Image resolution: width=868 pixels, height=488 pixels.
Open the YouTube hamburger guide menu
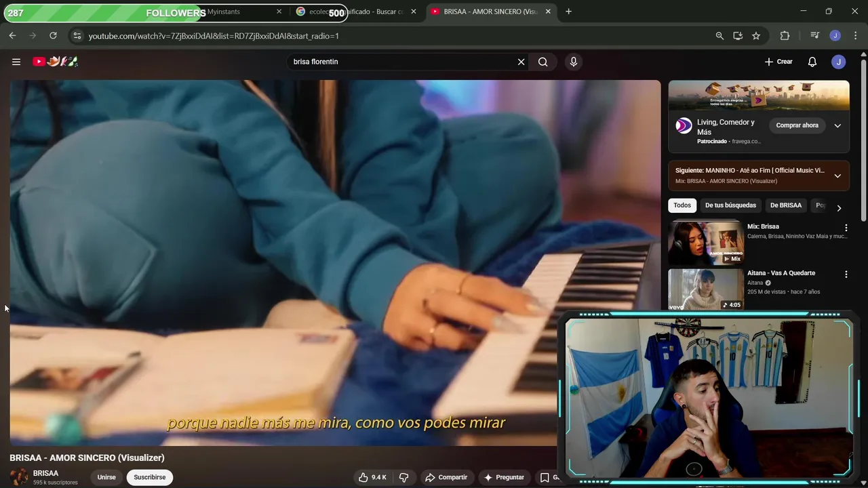[x=16, y=62]
